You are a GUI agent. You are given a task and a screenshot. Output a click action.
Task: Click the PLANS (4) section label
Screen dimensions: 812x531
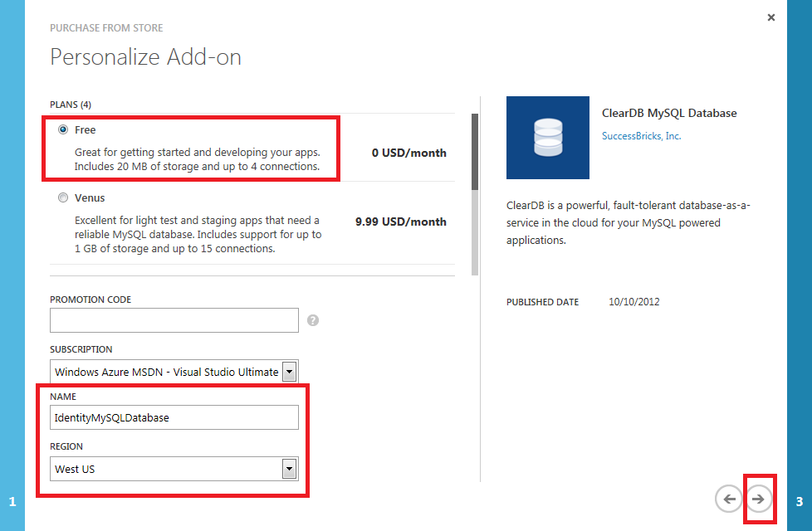coord(69,105)
